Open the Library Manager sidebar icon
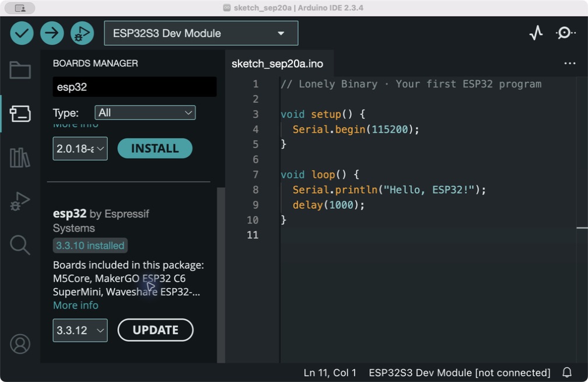This screenshot has width=588, height=382. 20,157
